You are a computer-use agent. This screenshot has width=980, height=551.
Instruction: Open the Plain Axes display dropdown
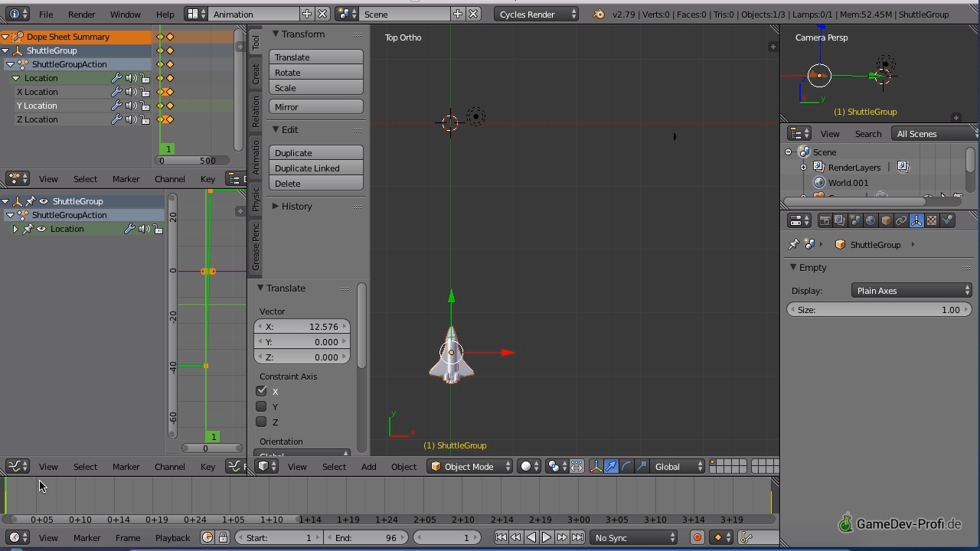click(912, 291)
